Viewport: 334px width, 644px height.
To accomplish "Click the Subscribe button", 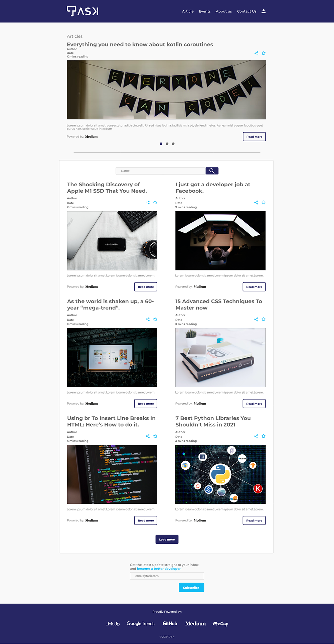I will click(x=191, y=588).
